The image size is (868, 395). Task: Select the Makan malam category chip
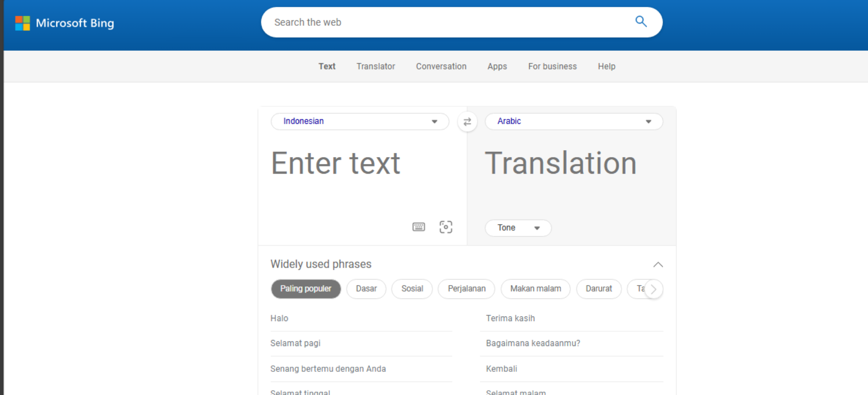535,289
